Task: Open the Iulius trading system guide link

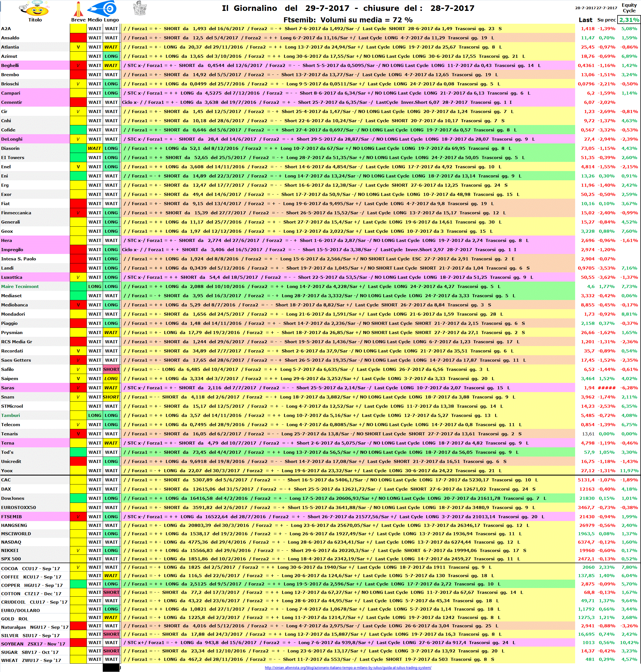Action: [x=348, y=668]
